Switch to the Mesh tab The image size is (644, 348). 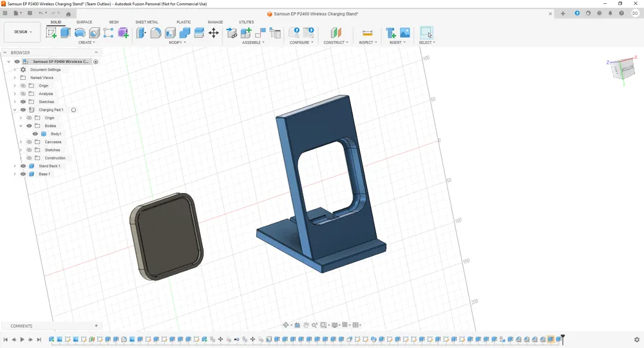(114, 22)
